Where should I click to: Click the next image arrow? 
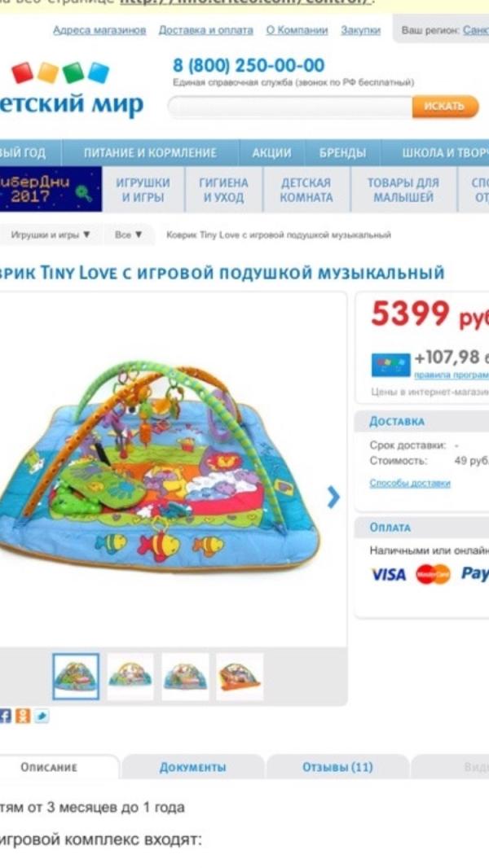click(333, 497)
